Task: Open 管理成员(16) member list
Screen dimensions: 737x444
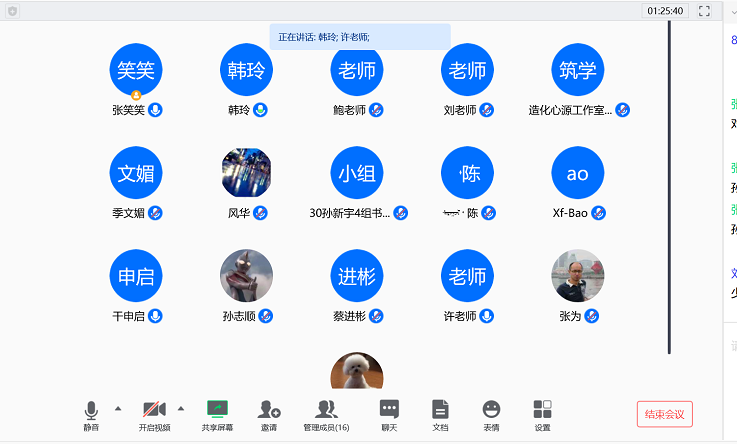Action: [x=326, y=409]
